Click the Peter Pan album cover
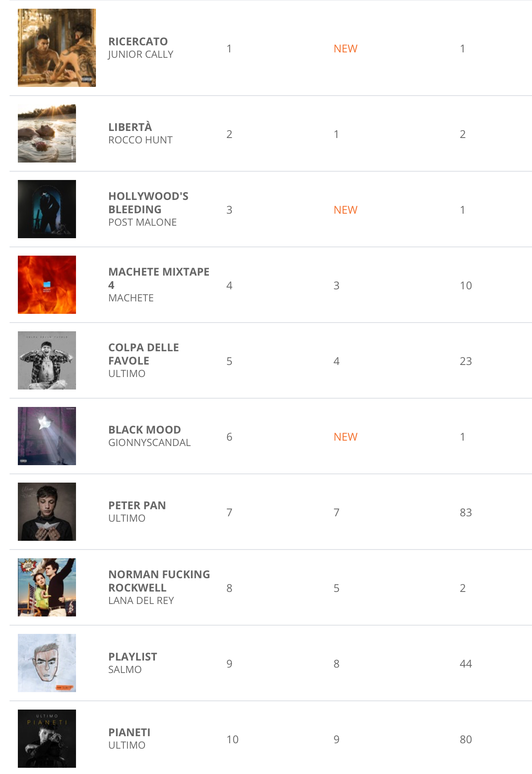Viewport: 532px width, 774px height. pos(47,512)
